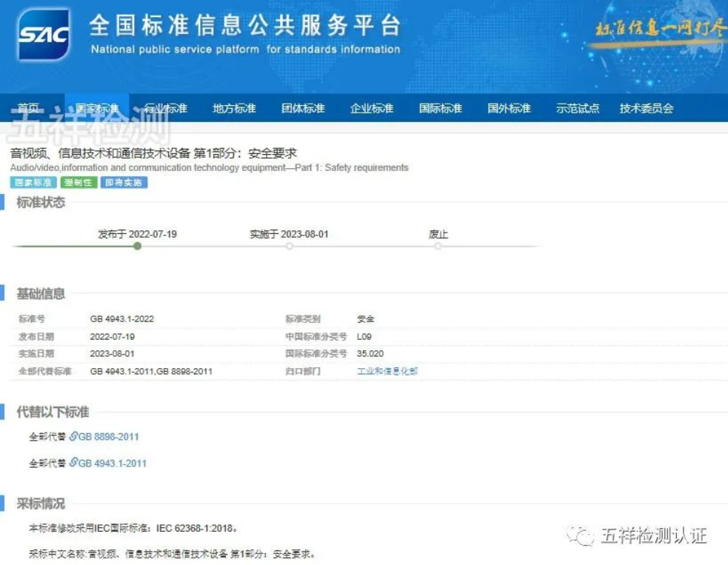Screen dimensions: 728x565
Task: Click the 工业和信息化部 department link
Action: coord(387,371)
